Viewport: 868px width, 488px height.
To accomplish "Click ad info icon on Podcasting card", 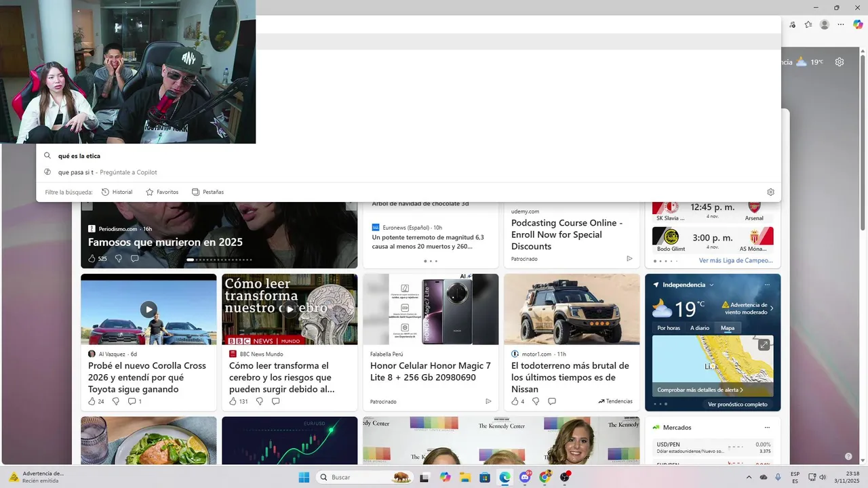I will (629, 258).
